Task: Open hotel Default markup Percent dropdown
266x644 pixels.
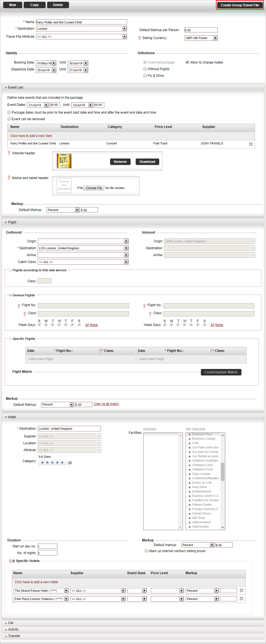Action: (212, 545)
